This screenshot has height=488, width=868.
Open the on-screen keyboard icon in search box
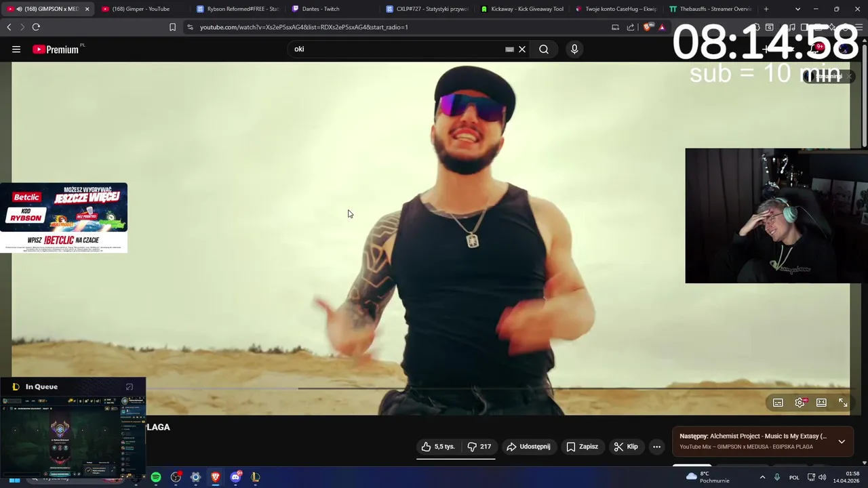point(509,49)
